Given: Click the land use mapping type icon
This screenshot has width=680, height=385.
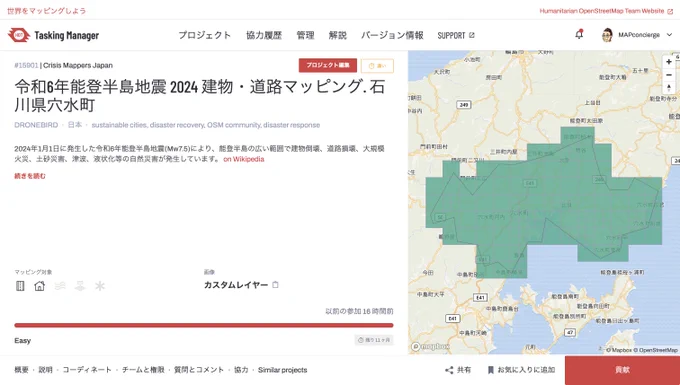Looking at the screenshot, I should [80, 286].
